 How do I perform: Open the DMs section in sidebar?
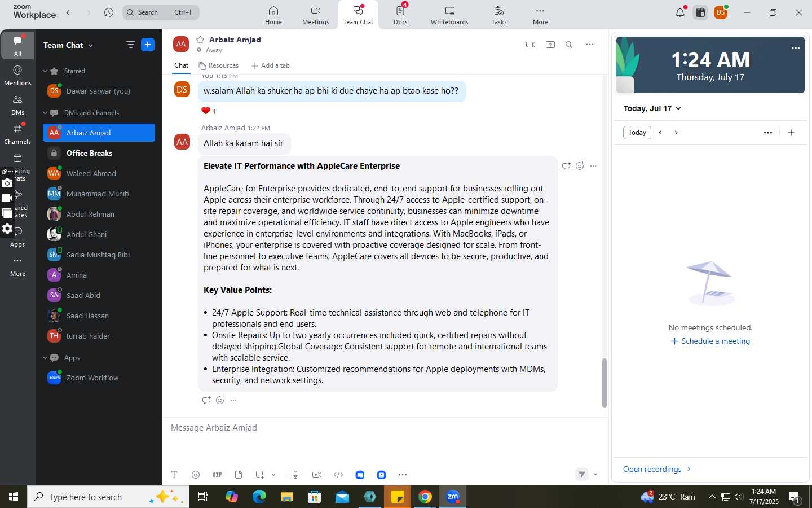click(17, 104)
